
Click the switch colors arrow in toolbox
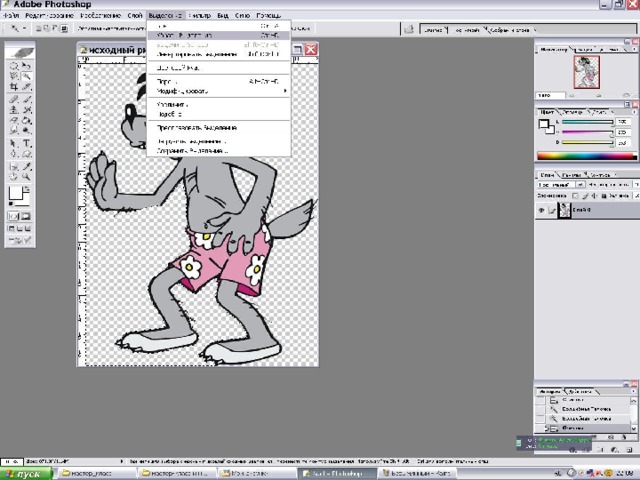click(x=27, y=189)
